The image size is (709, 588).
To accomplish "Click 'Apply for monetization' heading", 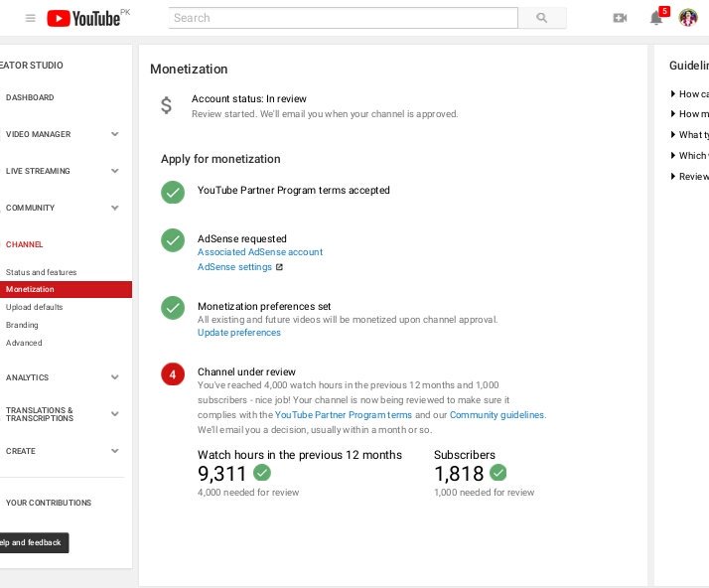I will coord(220,159).
